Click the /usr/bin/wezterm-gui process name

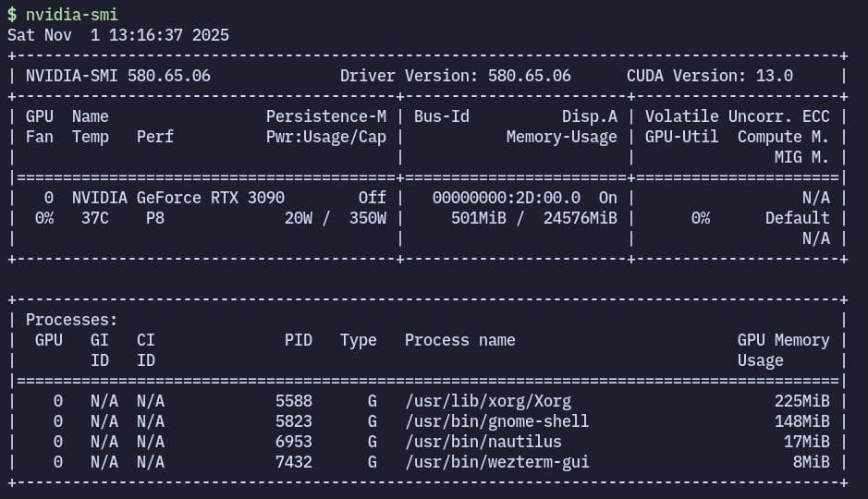point(496,462)
